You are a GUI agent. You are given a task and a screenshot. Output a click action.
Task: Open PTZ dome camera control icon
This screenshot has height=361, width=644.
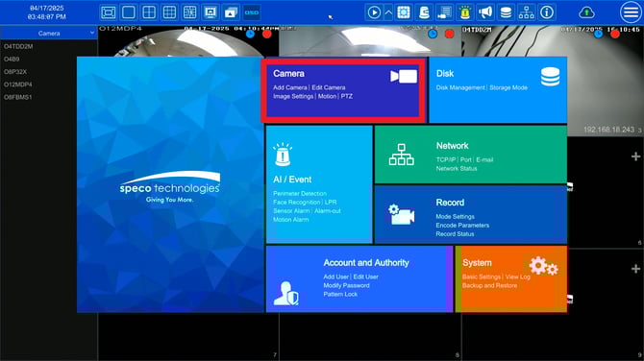(x=424, y=12)
